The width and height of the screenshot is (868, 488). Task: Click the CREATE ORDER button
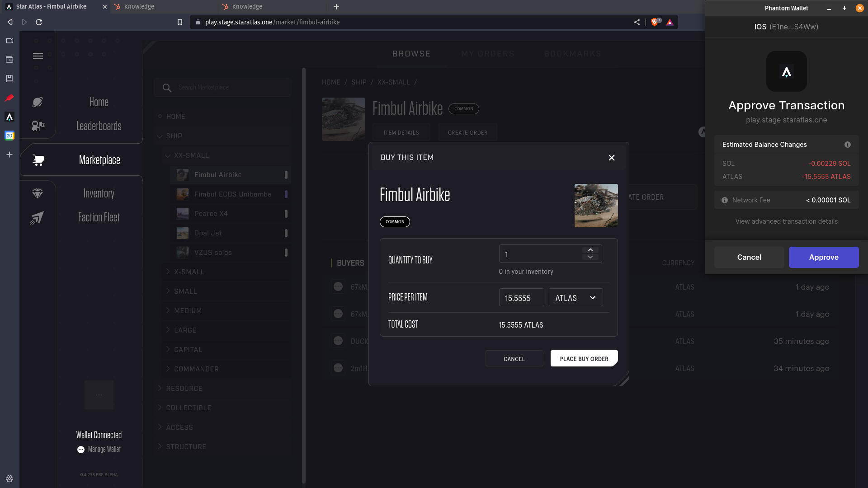tap(467, 133)
